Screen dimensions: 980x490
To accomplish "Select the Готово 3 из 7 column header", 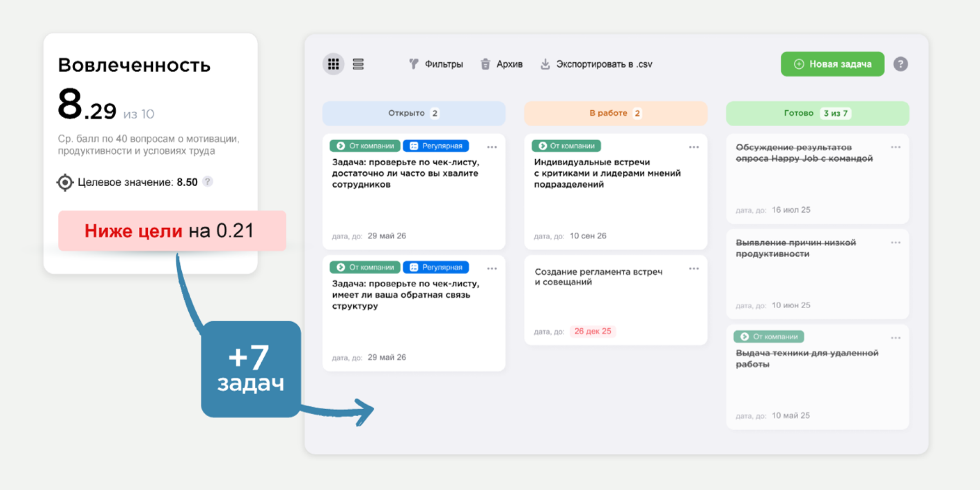I will [817, 113].
